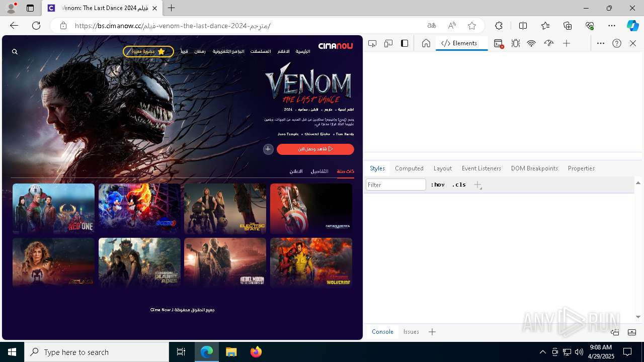
Task: Open the Red One movie thumbnail
Action: pyautogui.click(x=53, y=209)
